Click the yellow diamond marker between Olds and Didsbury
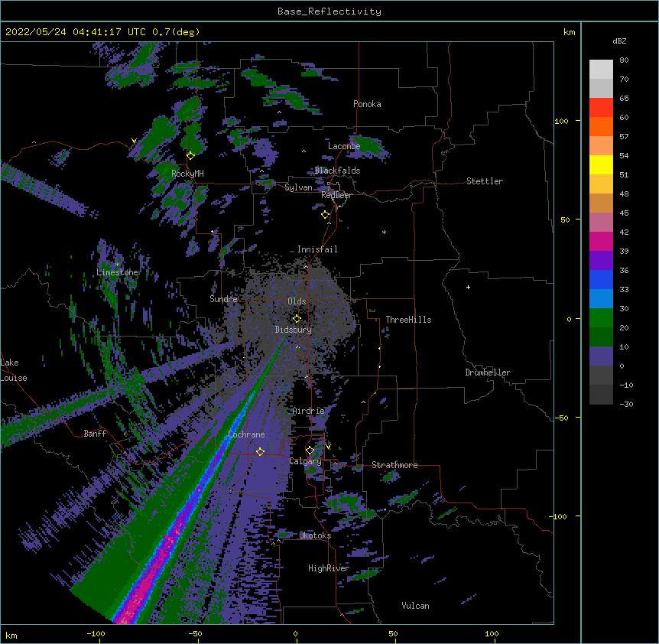659x644 pixels. pos(297,319)
